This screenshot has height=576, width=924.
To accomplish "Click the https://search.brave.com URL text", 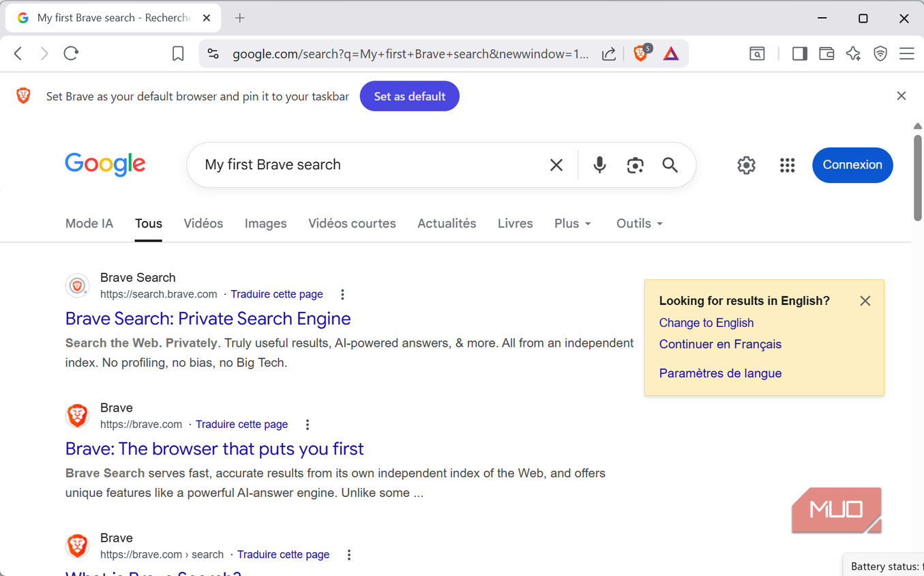I will [159, 294].
